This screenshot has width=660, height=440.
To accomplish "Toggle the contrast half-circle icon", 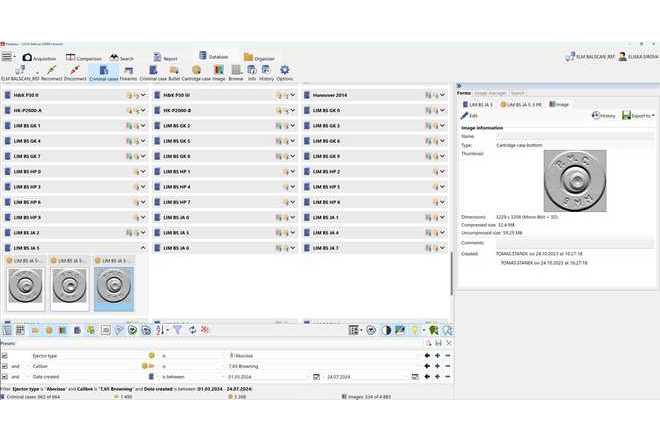I will pos(386,330).
